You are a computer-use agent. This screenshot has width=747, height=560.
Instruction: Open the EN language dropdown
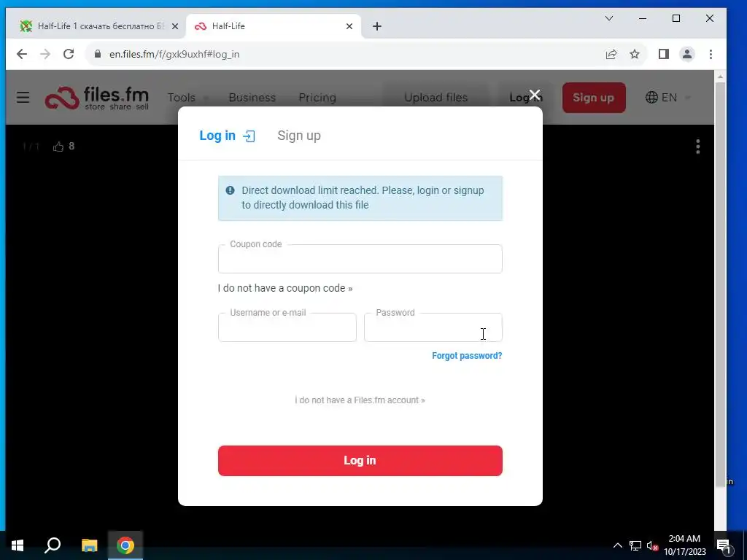point(668,98)
